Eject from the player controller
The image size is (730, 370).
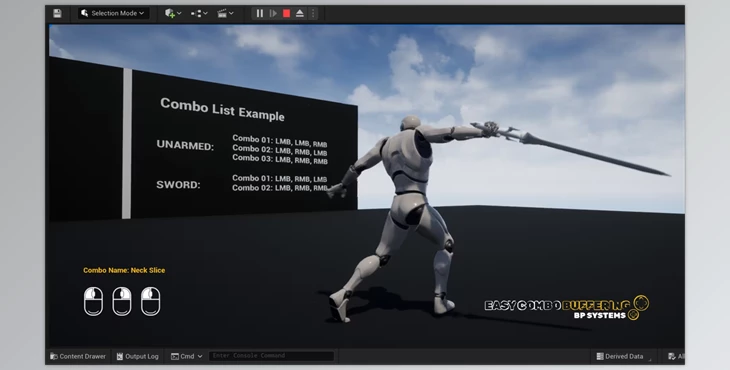pyautogui.click(x=300, y=13)
